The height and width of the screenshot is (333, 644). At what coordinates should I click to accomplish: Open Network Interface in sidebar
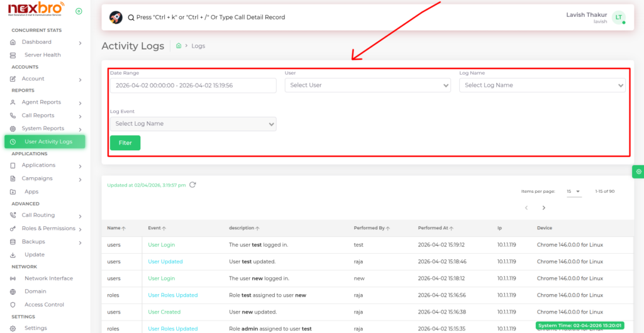point(48,278)
